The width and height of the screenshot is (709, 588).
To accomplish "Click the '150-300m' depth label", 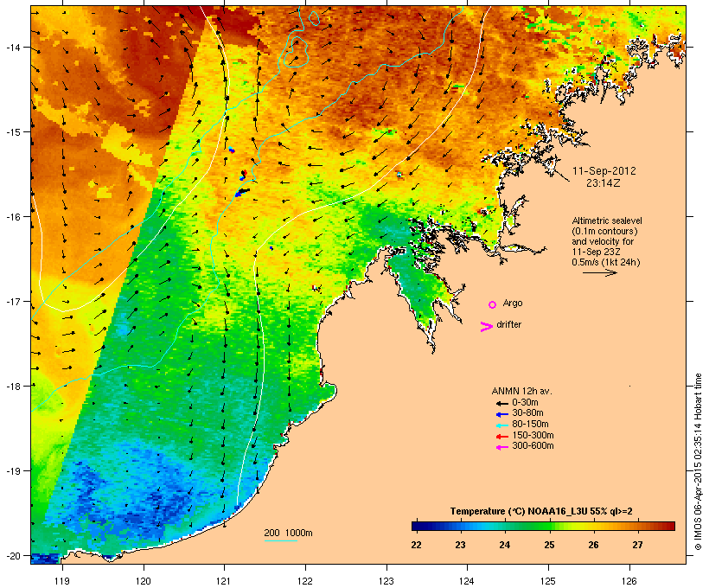I will click(533, 435).
